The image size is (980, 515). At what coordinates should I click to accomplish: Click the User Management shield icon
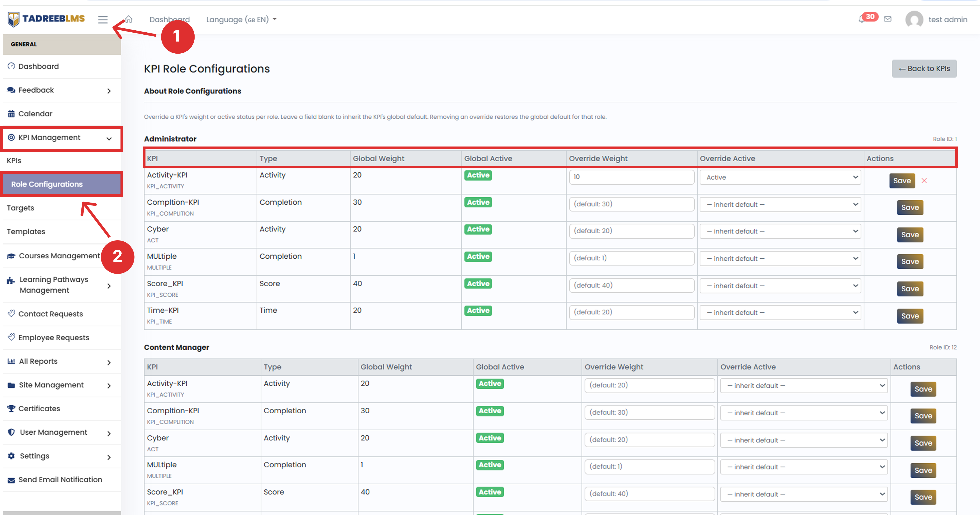(11, 432)
